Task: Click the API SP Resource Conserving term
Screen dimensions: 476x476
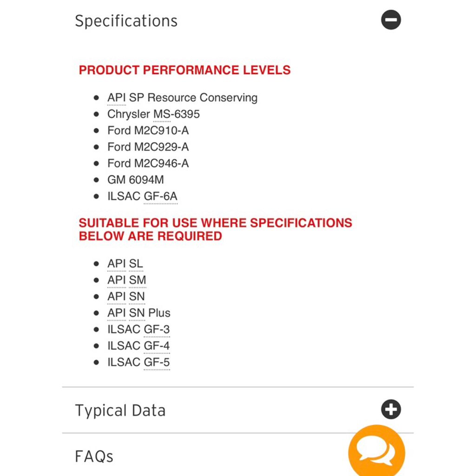Action: 182,98
